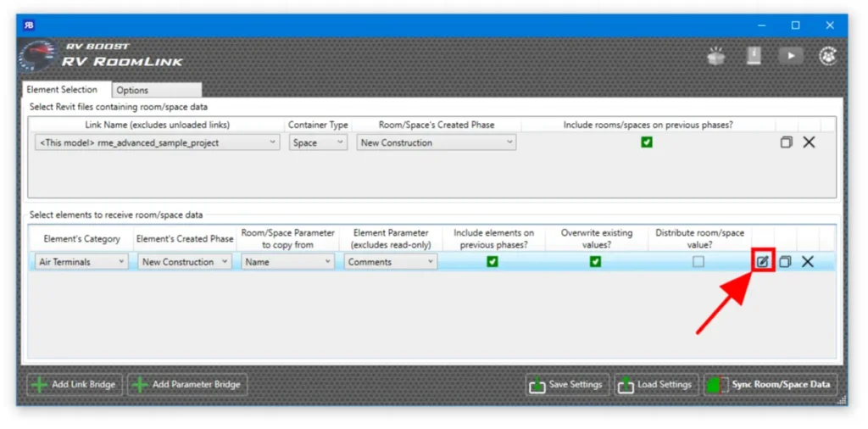868x429 pixels.
Task: Click Save Settings button
Action: [567, 384]
